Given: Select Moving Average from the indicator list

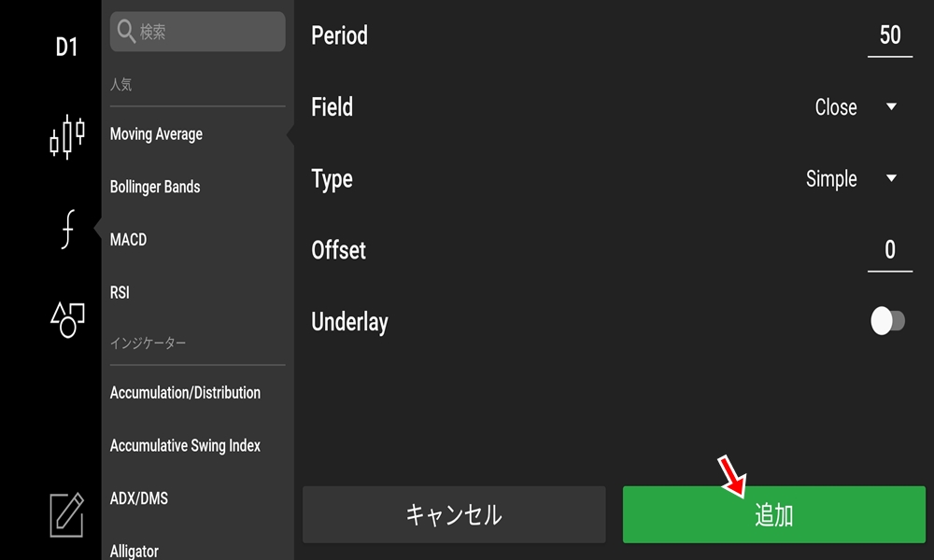Looking at the screenshot, I should pyautogui.click(x=155, y=133).
